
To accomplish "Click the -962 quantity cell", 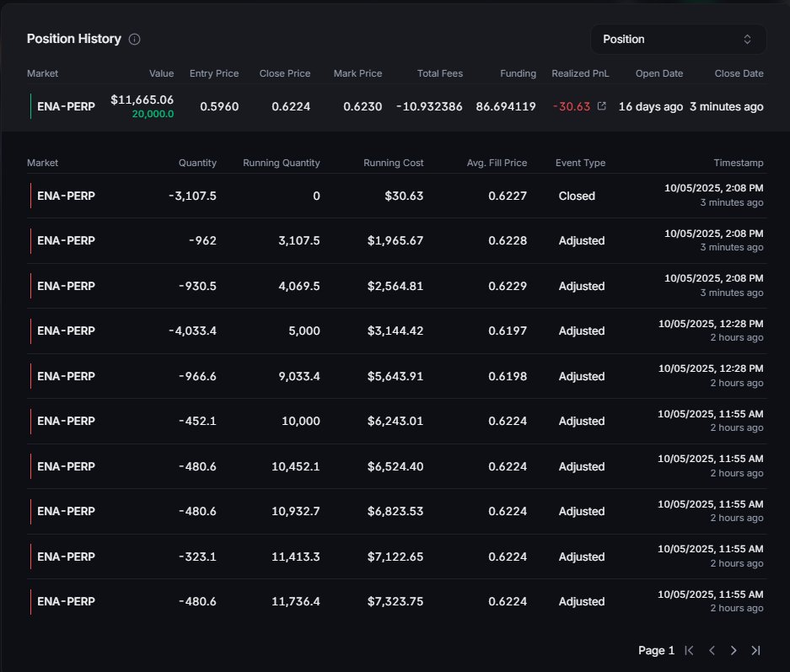I will coord(202,241).
